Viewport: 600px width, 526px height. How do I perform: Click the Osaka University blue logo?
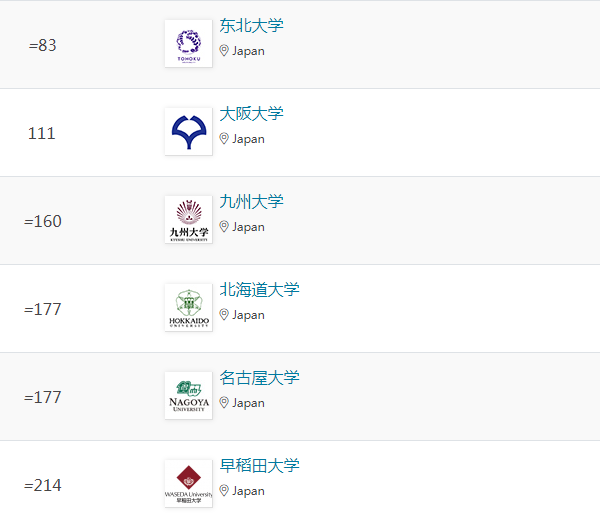click(x=188, y=132)
